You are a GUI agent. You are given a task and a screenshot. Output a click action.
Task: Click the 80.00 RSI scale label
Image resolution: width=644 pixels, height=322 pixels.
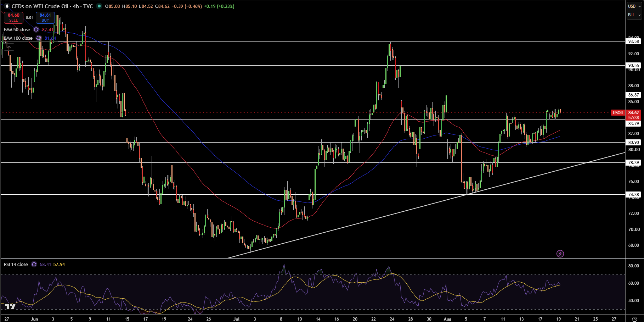point(634,266)
